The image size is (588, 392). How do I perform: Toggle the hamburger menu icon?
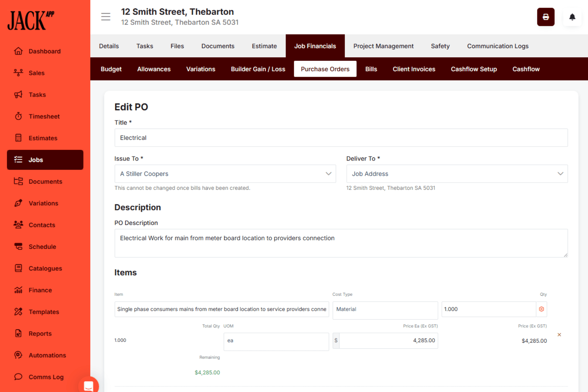tap(106, 17)
